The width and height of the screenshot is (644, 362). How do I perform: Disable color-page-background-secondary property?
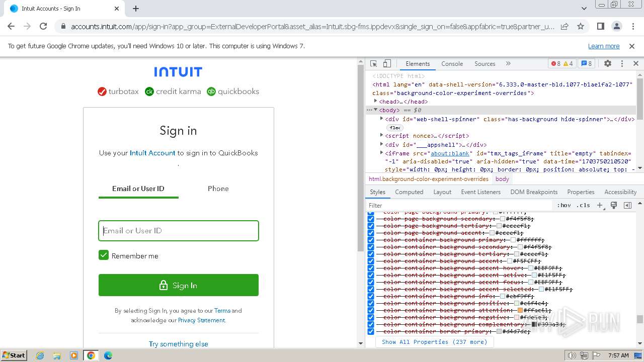pos(371,219)
